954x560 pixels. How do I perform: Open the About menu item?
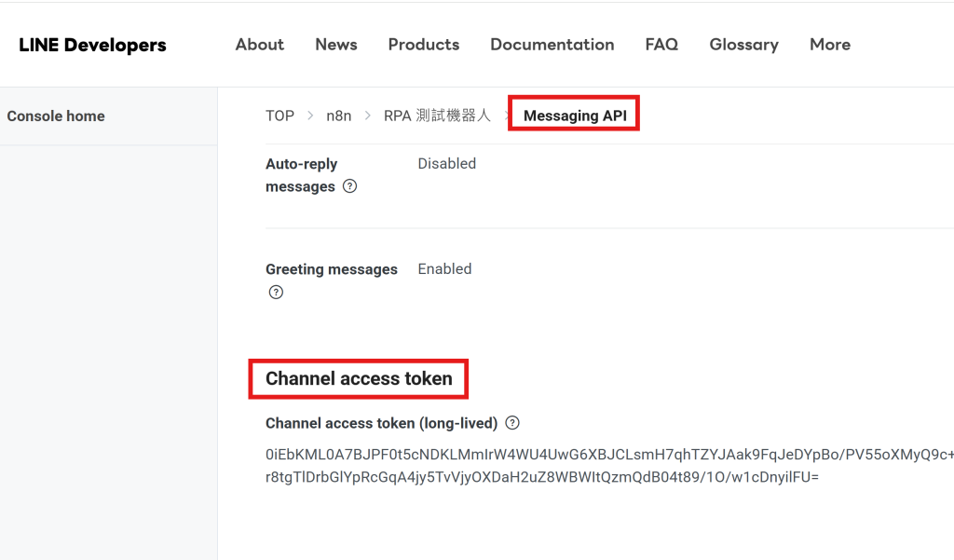(x=260, y=45)
